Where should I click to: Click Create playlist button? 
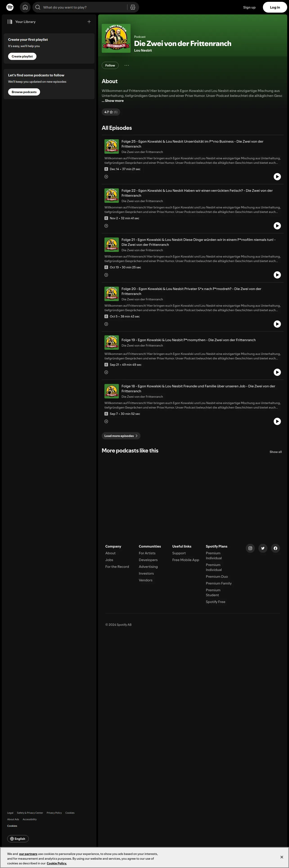22,56
